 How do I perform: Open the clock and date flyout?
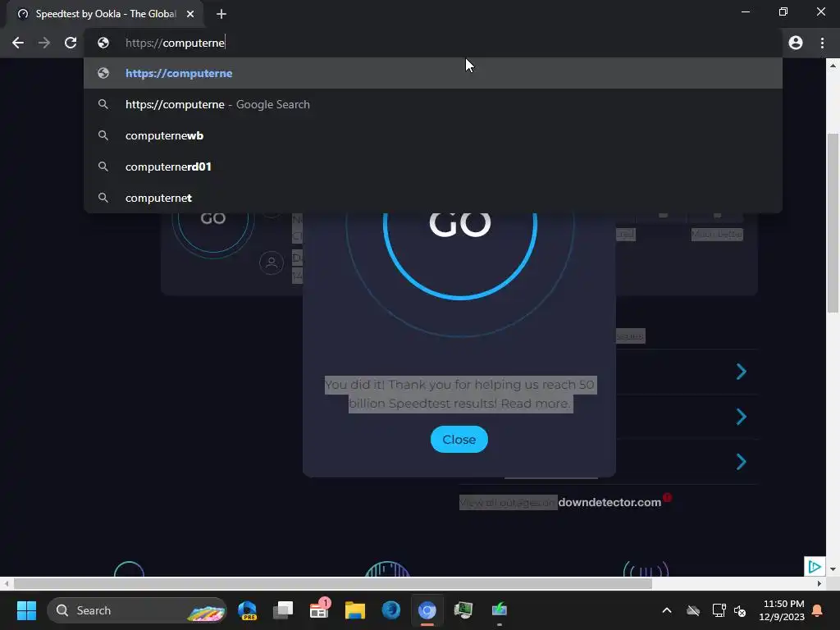[782, 610]
